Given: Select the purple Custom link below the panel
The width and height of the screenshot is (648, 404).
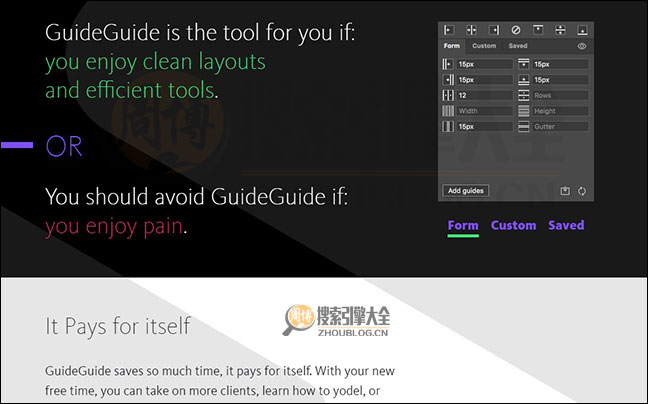Looking at the screenshot, I should point(514,226).
